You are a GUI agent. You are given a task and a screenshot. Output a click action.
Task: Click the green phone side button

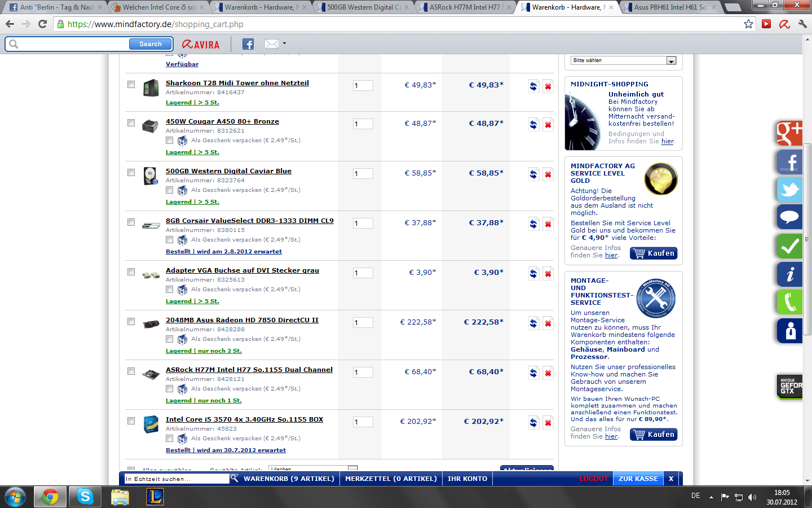pyautogui.click(x=789, y=302)
